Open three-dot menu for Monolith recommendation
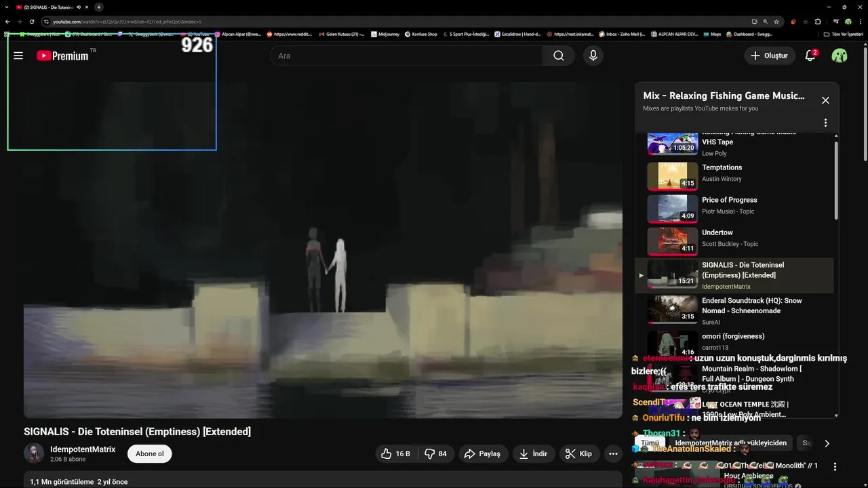Image resolution: width=868 pixels, height=488 pixels. (835, 467)
